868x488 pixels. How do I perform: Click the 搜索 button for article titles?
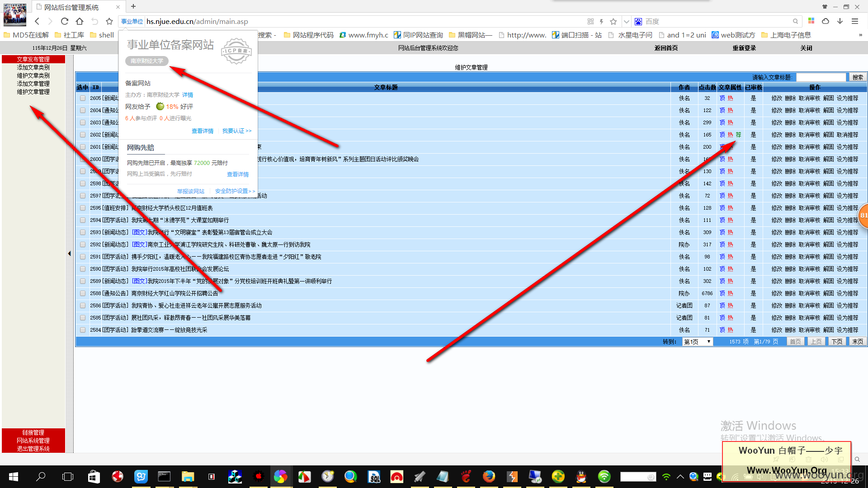(858, 77)
